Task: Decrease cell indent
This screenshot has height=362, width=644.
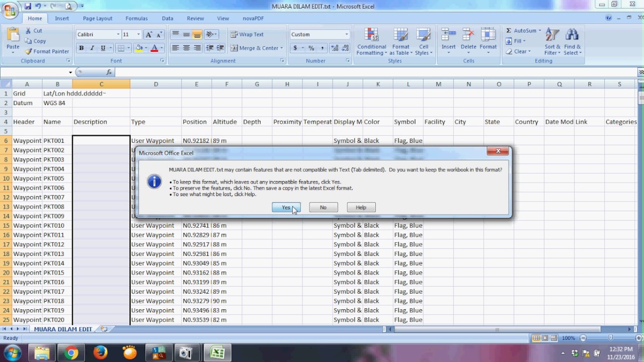Action: 209,48
